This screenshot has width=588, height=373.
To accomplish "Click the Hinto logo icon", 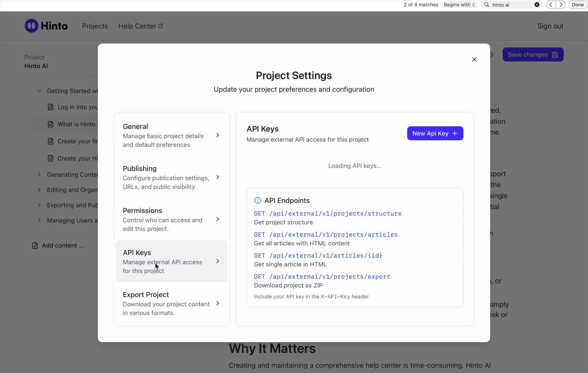I will click(32, 26).
